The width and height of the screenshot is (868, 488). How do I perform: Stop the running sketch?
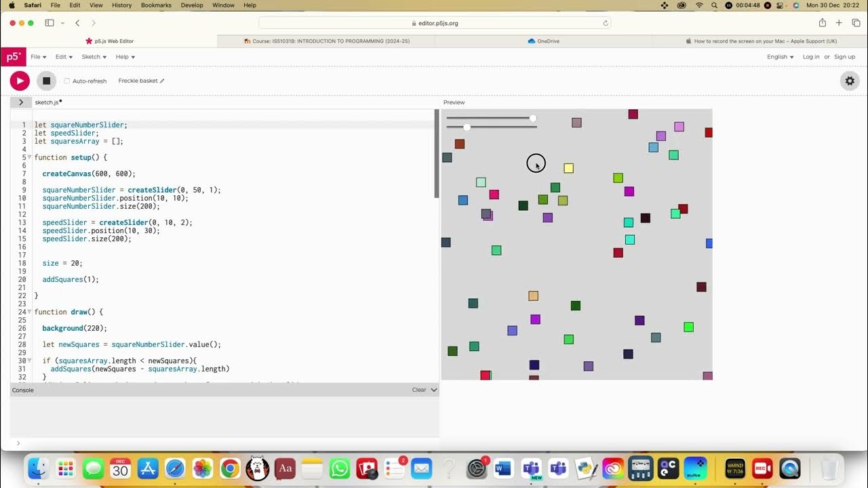46,81
